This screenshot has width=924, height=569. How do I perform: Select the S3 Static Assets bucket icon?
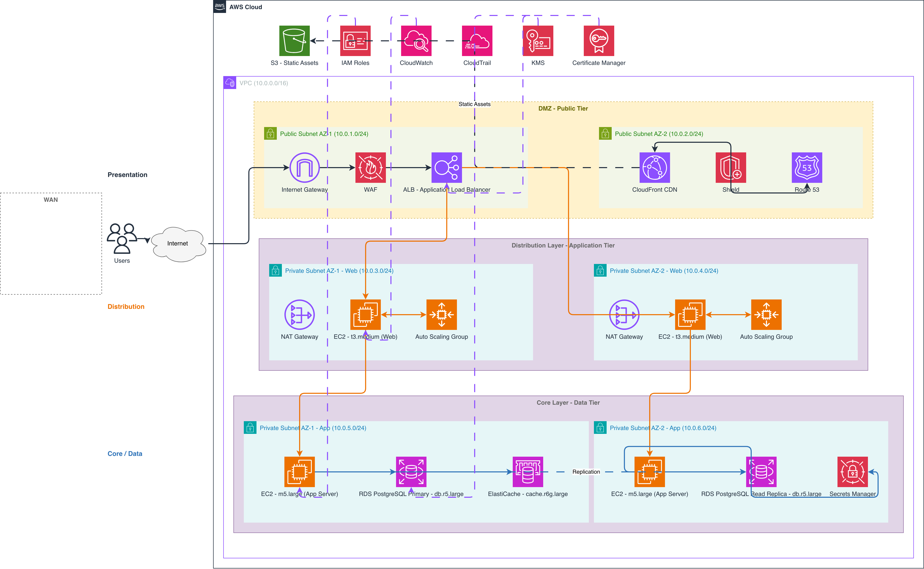point(295,41)
